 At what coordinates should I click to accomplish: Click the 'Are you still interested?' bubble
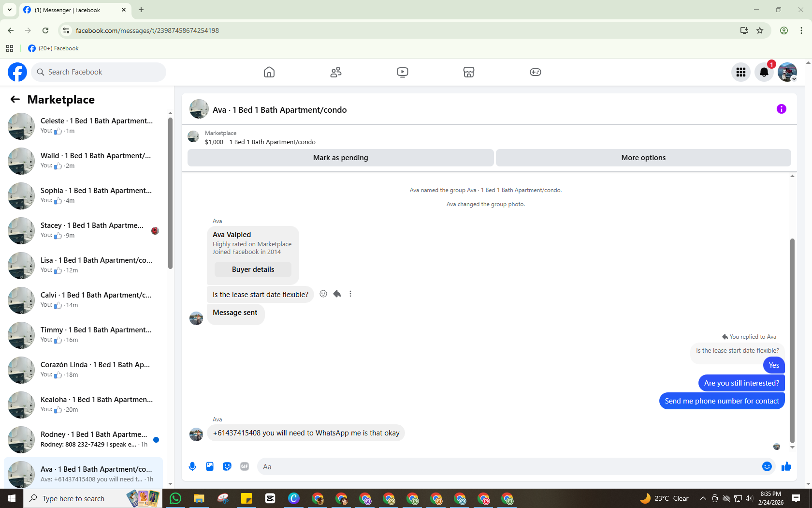coord(741,383)
